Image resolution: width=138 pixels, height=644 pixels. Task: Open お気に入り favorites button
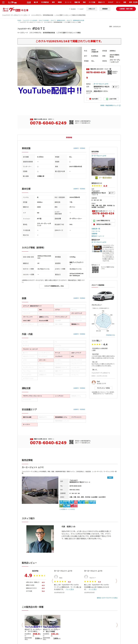click(x=92, y=9)
